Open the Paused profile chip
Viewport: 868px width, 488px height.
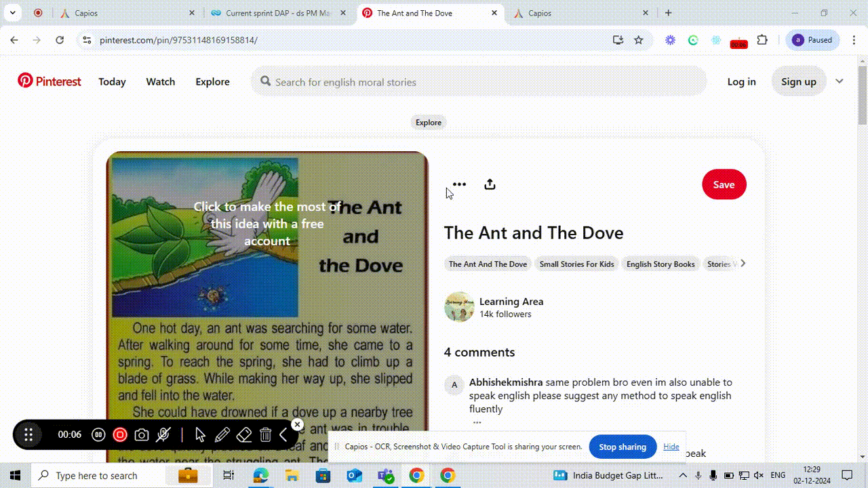(x=812, y=40)
